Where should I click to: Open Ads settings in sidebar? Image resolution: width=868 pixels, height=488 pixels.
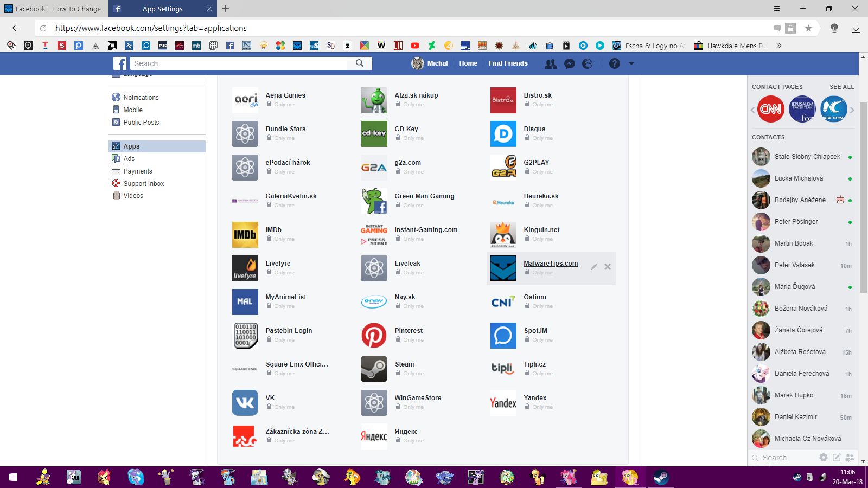129,159
